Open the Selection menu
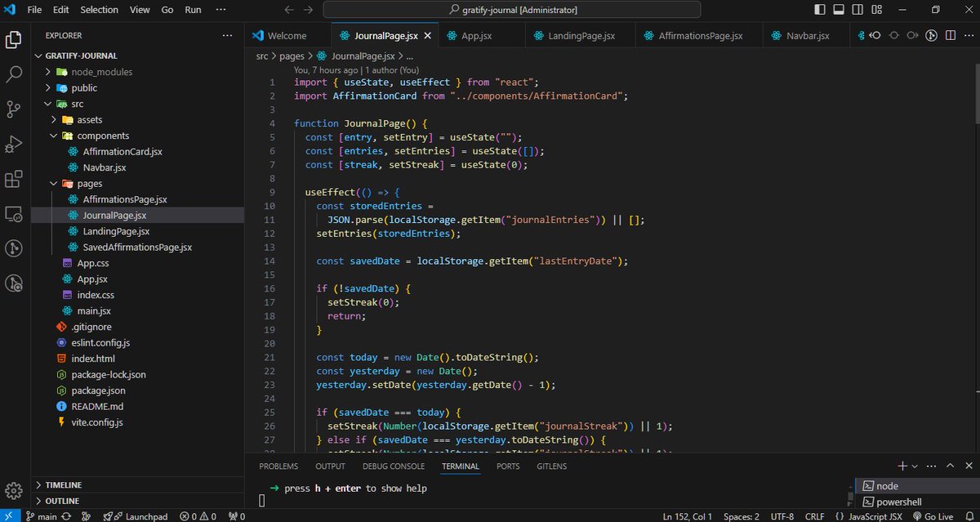This screenshot has height=522, width=980. (x=99, y=10)
